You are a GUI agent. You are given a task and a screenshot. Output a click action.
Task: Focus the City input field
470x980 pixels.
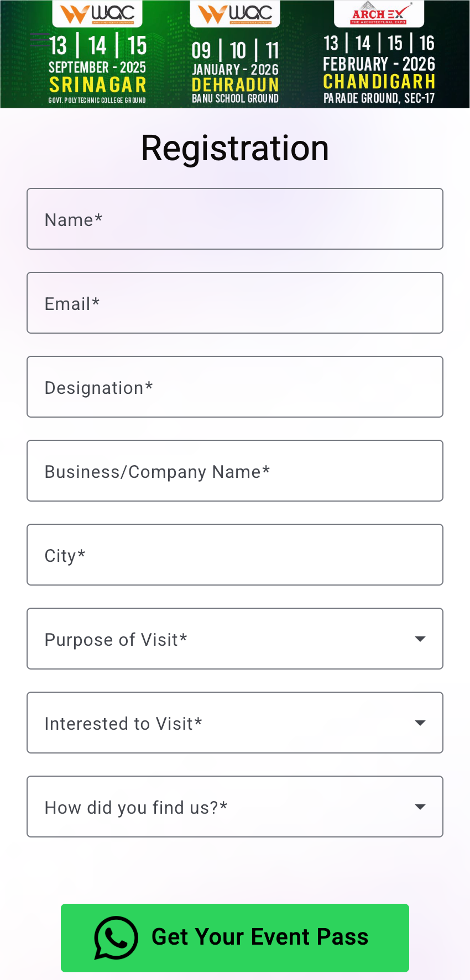(x=235, y=555)
